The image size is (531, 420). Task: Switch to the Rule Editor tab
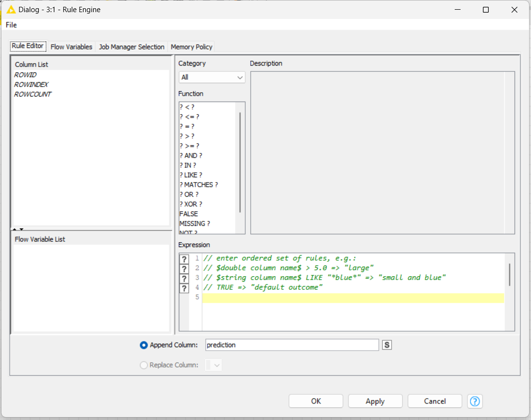click(28, 46)
